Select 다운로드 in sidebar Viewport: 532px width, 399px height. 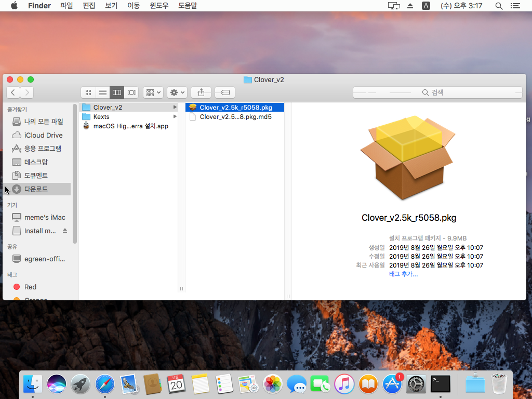(37, 189)
